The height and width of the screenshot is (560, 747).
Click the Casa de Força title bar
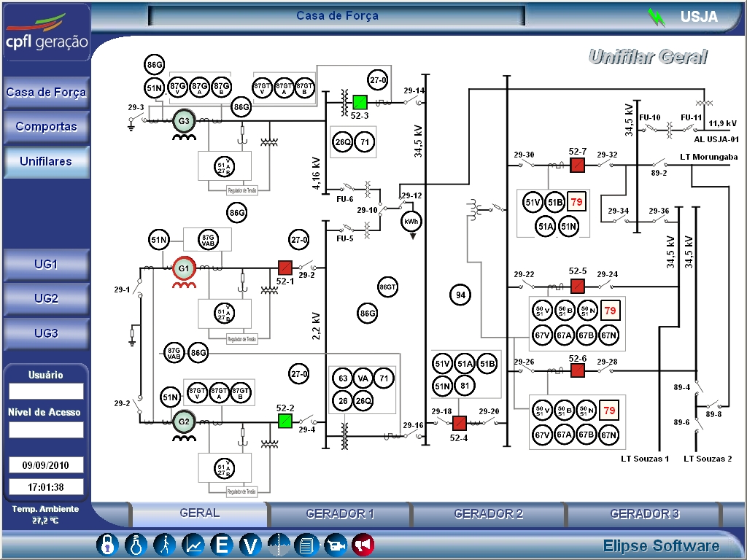pyautogui.click(x=337, y=16)
